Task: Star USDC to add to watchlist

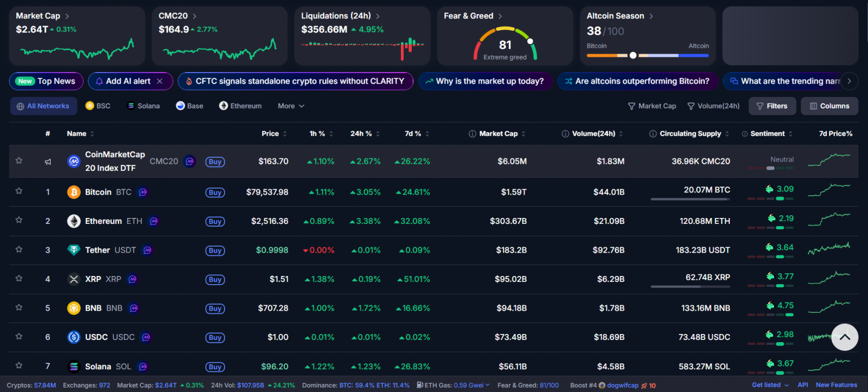Action: [19, 336]
